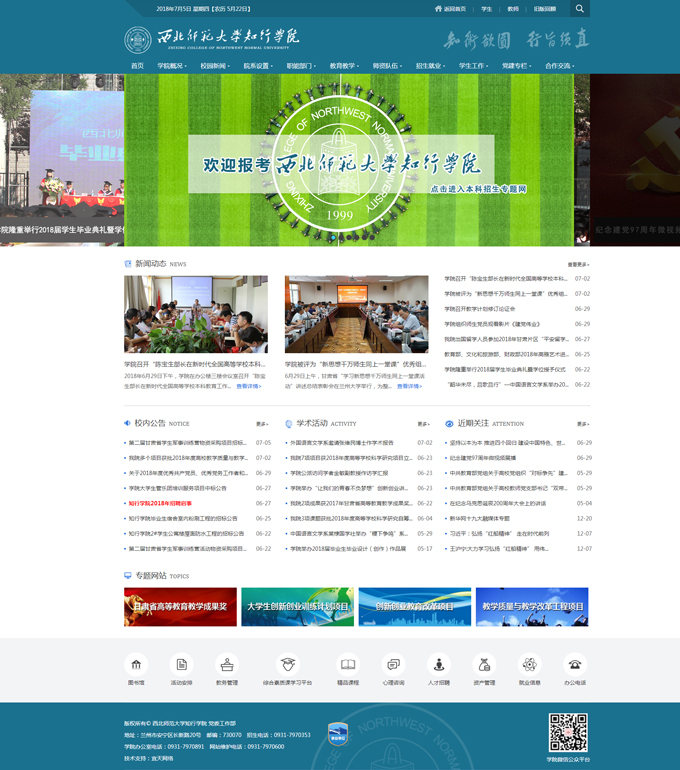
Task: Open 纪念建党97周年微视频展播 in 近期关注
Action: tap(483, 458)
